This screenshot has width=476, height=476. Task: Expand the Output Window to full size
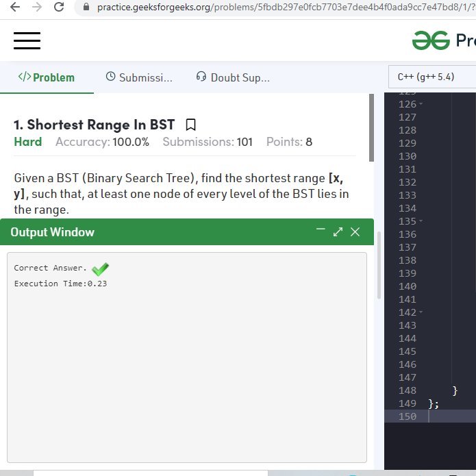(338, 232)
